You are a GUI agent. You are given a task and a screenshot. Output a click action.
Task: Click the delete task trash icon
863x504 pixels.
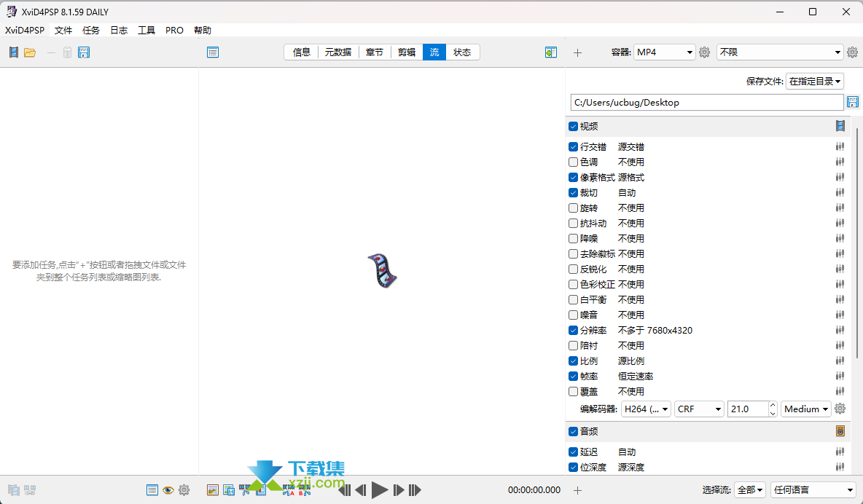coord(67,52)
